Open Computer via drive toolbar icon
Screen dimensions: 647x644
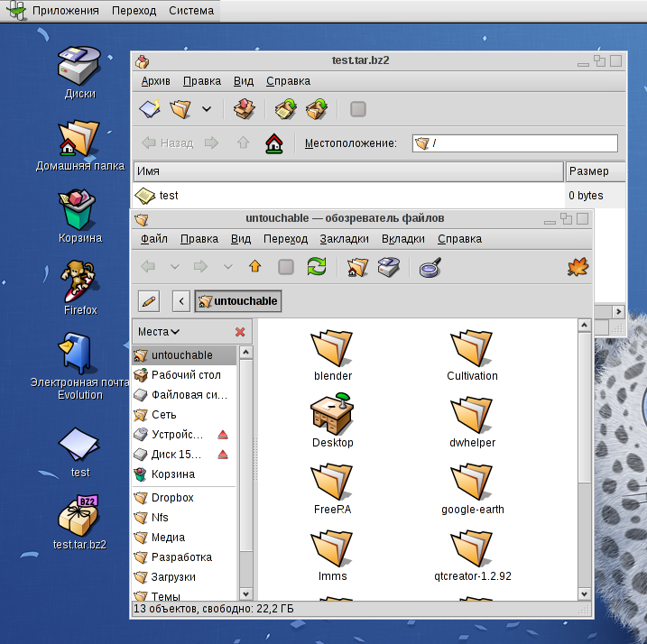pos(388,267)
